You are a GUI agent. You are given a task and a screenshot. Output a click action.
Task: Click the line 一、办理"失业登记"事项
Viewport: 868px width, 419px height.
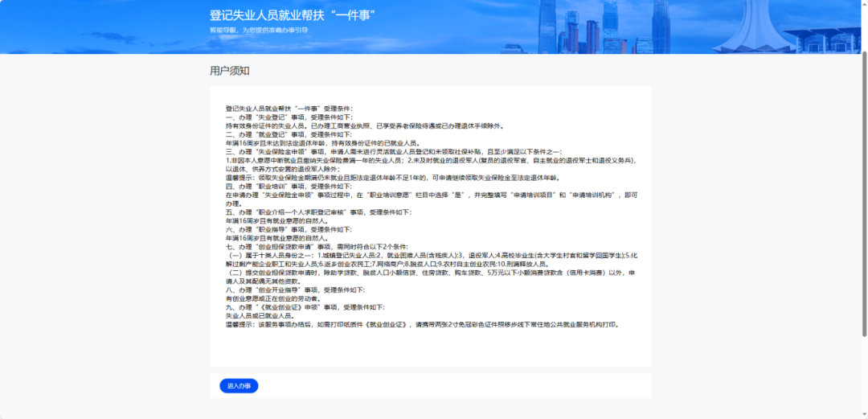click(289, 117)
